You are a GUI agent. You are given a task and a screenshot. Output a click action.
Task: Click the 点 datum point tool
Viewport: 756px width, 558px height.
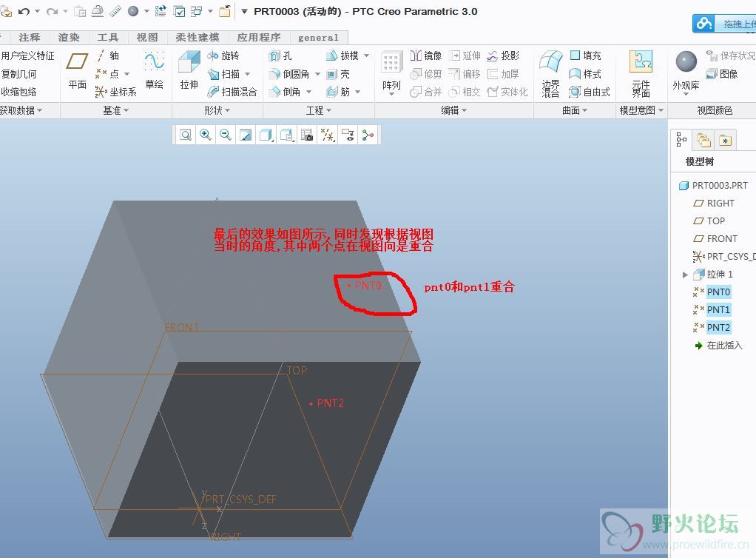[x=107, y=74]
